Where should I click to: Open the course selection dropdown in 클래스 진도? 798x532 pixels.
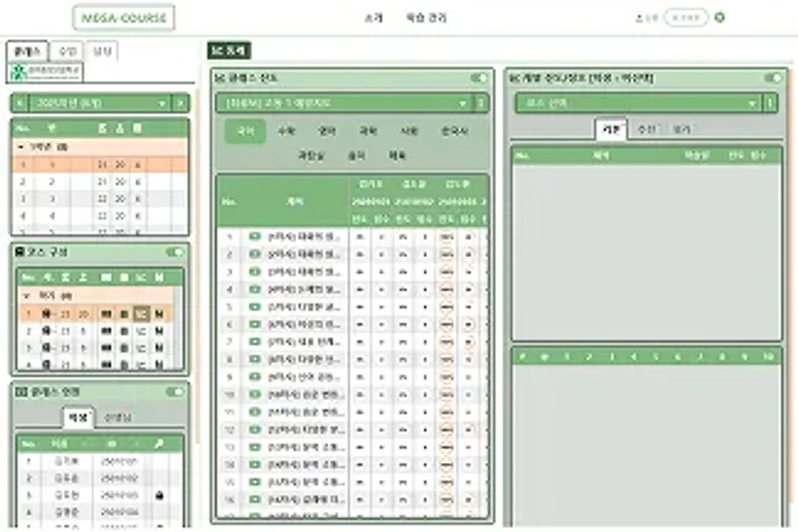tap(345, 103)
